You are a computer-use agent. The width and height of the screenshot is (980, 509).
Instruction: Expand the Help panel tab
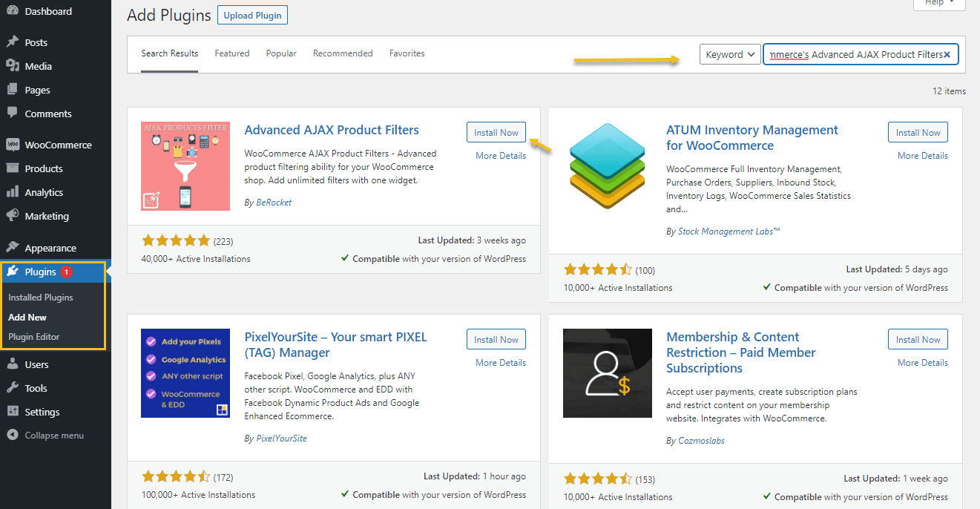[939, 3]
